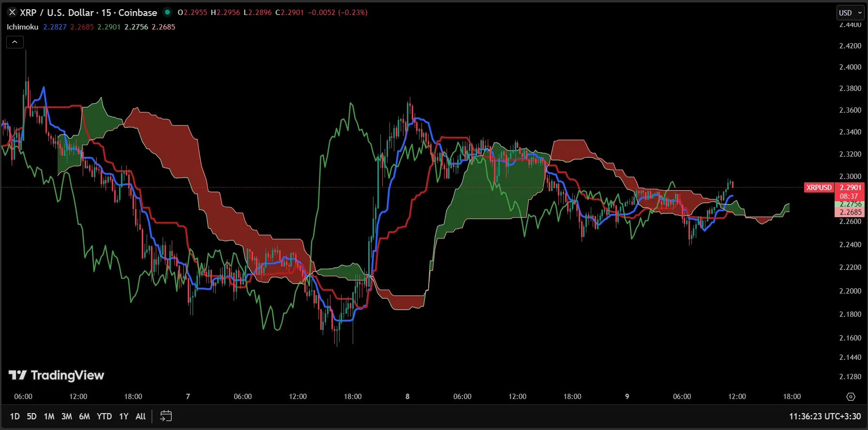This screenshot has height=430, width=868.
Task: Open the go-to-date calendar icon
Action: tap(166, 416)
